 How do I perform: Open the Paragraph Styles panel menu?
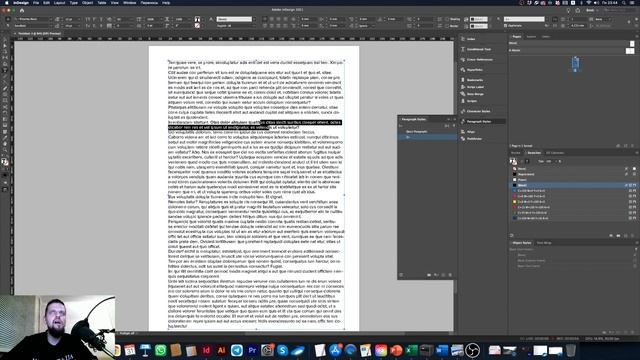point(455,119)
